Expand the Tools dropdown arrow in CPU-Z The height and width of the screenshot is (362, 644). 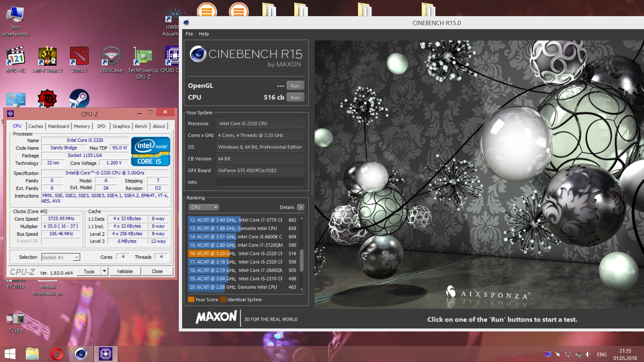tap(104, 271)
